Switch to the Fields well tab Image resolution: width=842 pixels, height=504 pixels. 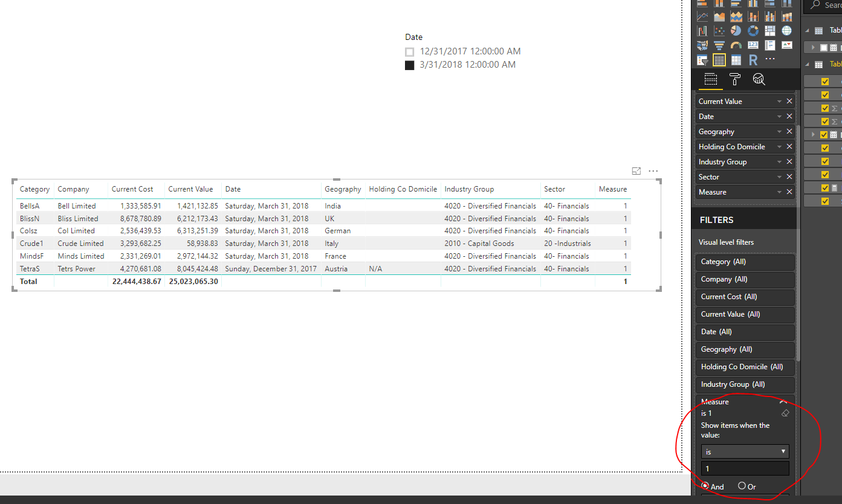[711, 79]
